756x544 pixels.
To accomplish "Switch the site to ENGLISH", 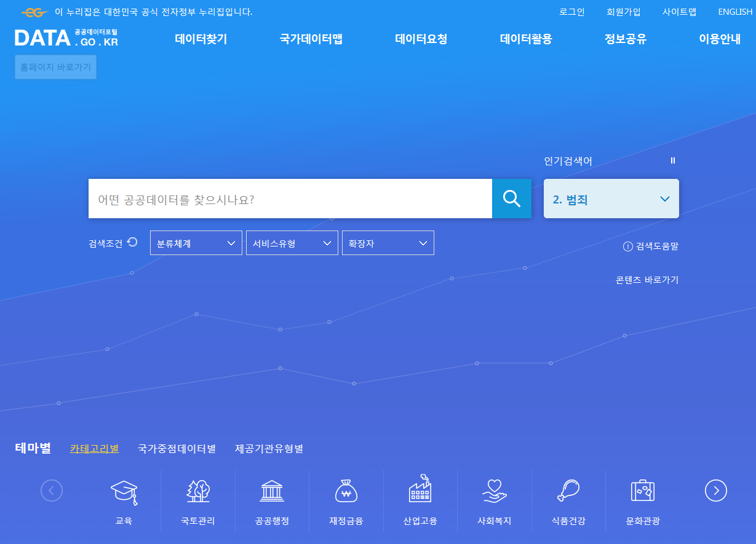I will tap(735, 12).
